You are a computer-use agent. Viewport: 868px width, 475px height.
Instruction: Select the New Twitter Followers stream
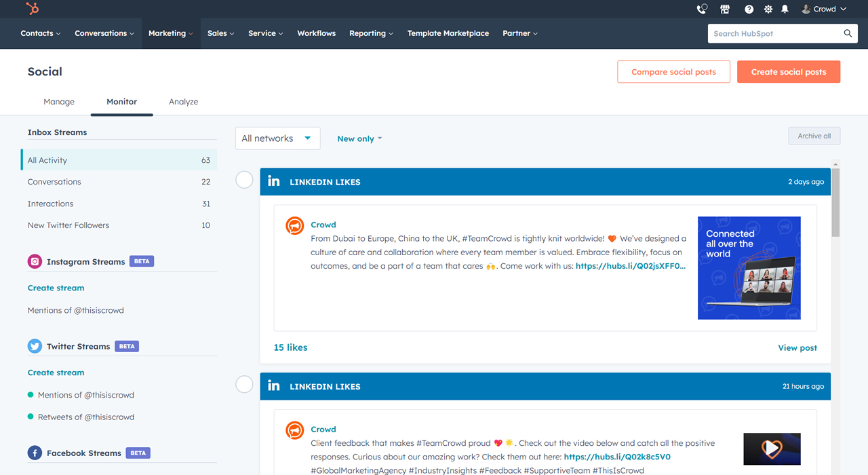coord(119,225)
